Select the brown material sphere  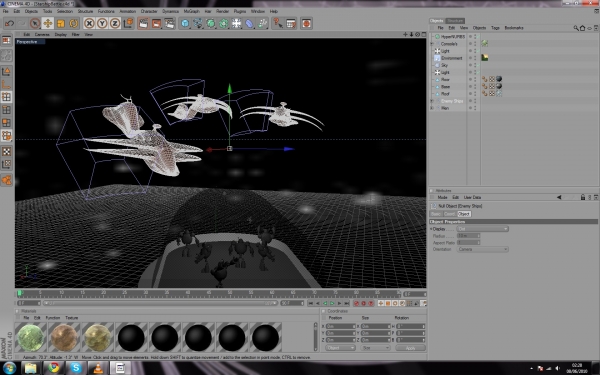coord(64,338)
